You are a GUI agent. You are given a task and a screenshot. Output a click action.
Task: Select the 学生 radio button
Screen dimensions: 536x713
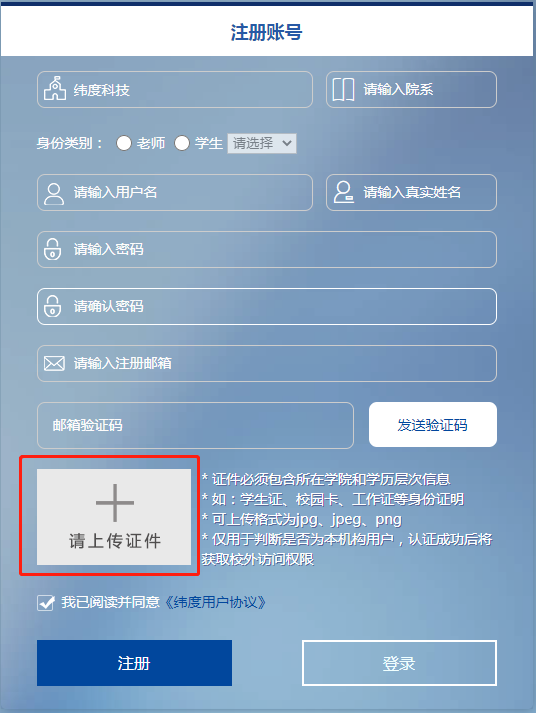pos(182,143)
